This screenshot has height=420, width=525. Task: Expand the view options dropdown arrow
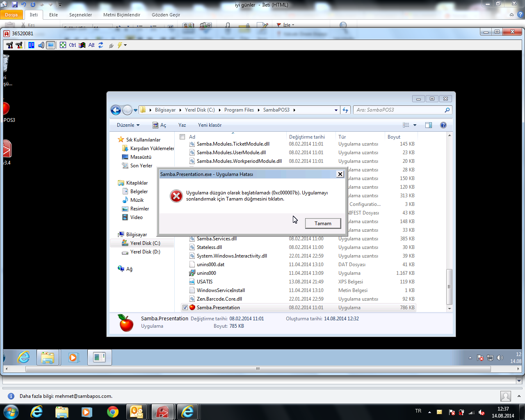415,125
